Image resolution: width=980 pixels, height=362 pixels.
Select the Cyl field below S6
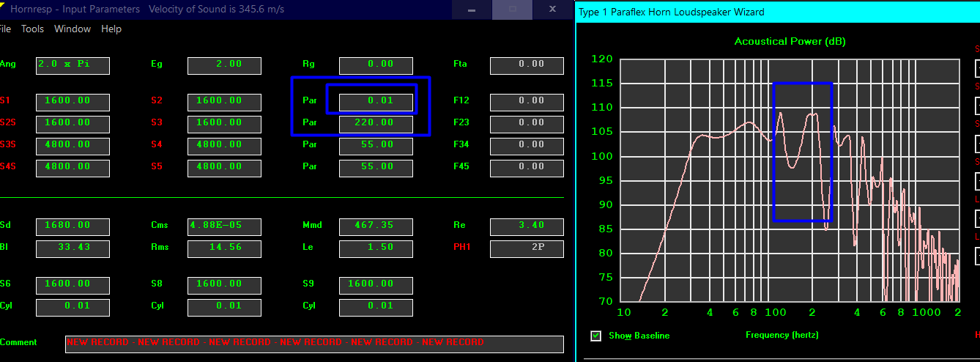pyautogui.click(x=73, y=307)
